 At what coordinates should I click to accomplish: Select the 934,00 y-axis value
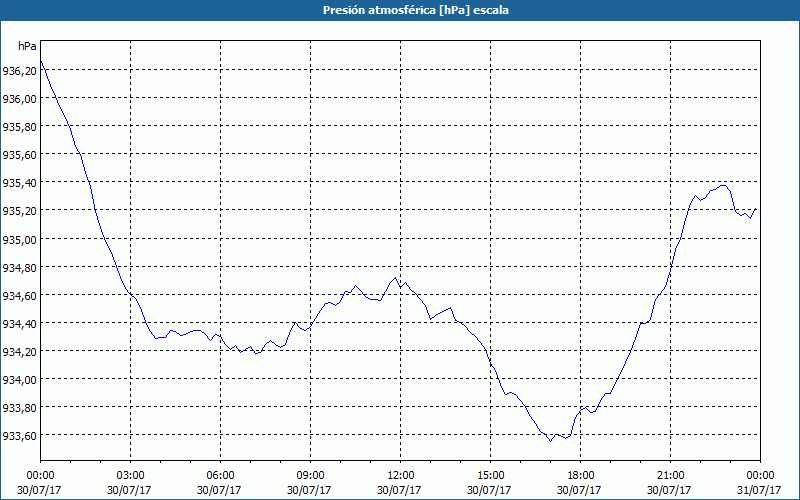(19, 380)
